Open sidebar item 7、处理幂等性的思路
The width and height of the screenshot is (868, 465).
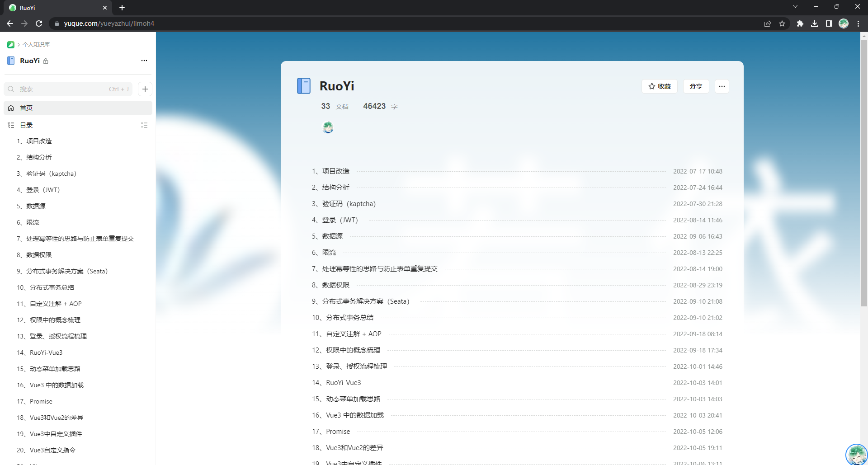coord(75,239)
